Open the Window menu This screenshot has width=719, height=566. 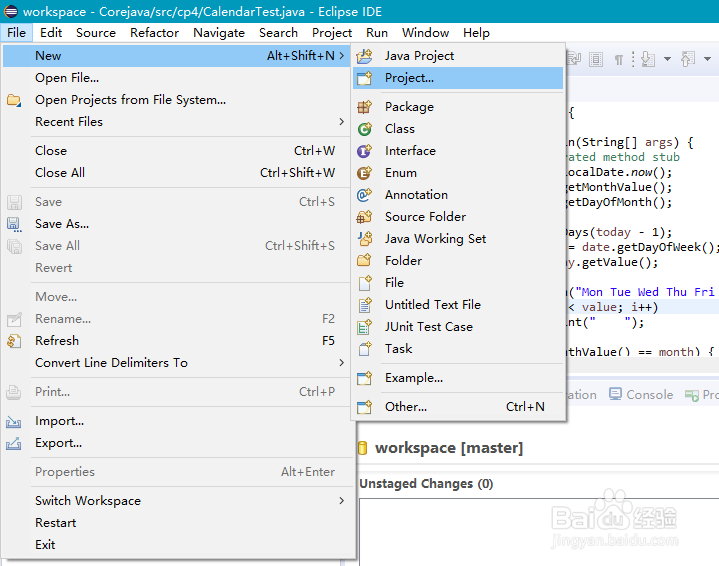[x=426, y=33]
